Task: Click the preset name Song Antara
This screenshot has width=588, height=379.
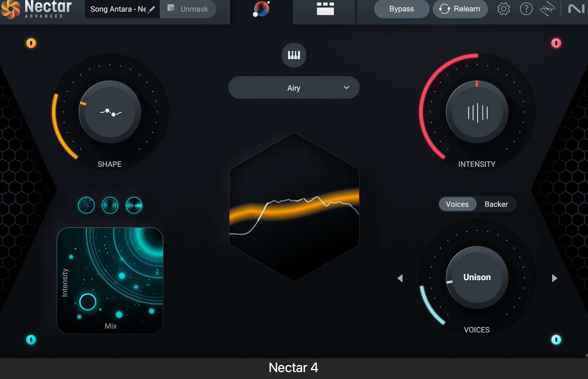Action: click(x=118, y=9)
